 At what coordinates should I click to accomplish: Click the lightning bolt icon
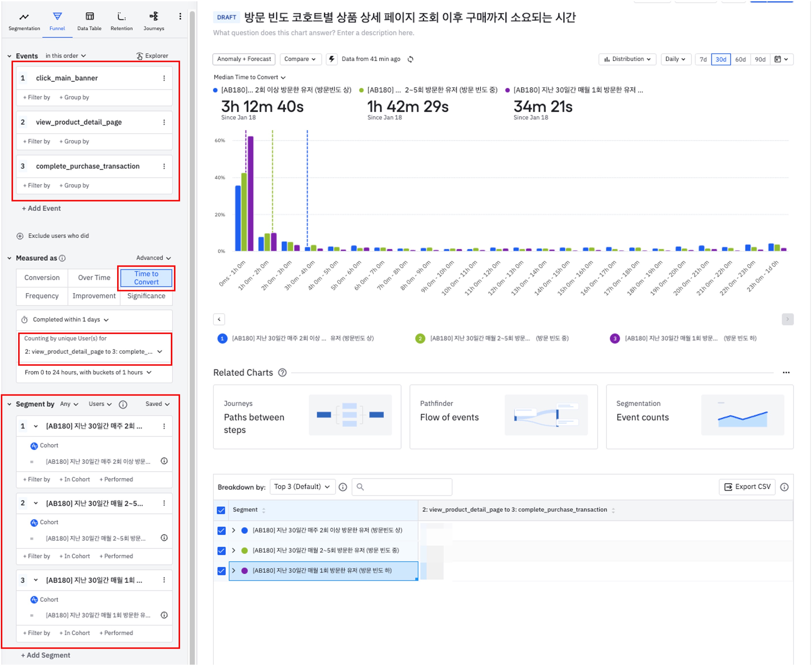[x=332, y=59]
